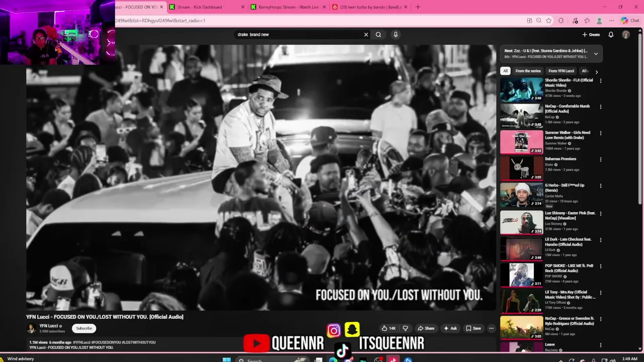Open the Edge media control music icon
The image size is (644, 362).
coord(575,21)
